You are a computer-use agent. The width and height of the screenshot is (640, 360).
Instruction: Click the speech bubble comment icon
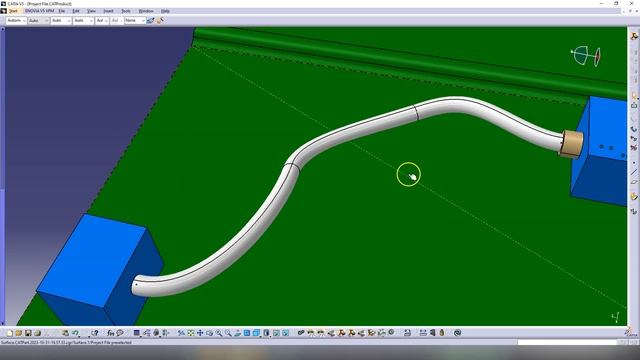(x=120, y=333)
